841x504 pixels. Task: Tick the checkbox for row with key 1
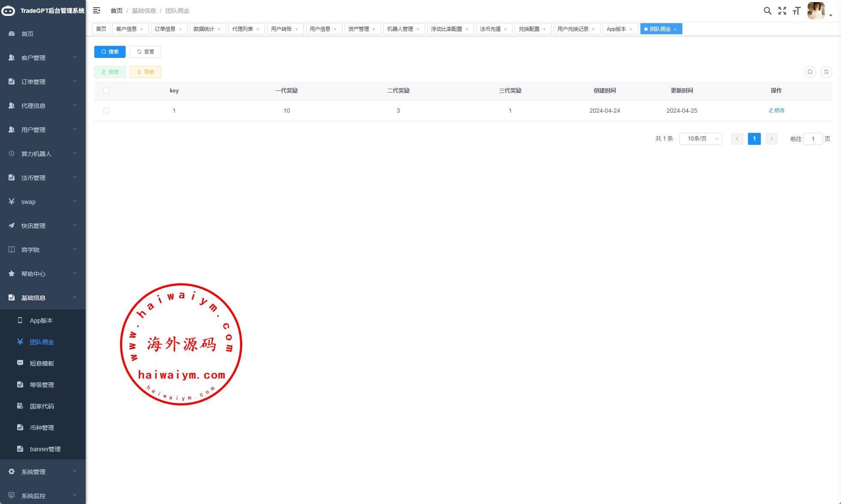[x=106, y=111]
